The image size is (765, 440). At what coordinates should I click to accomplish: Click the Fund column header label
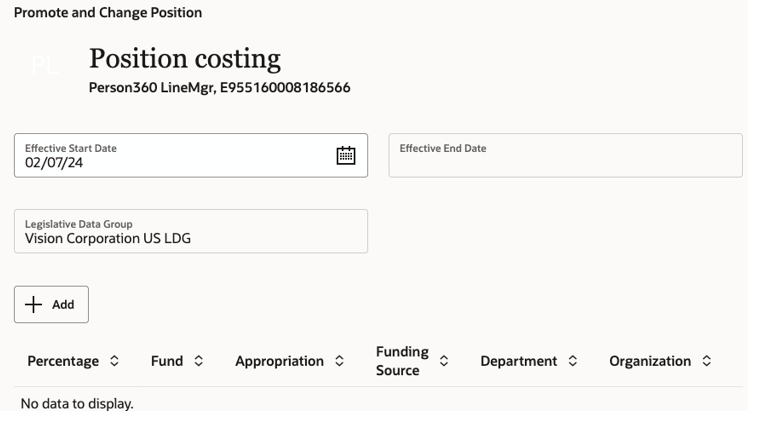click(x=167, y=361)
